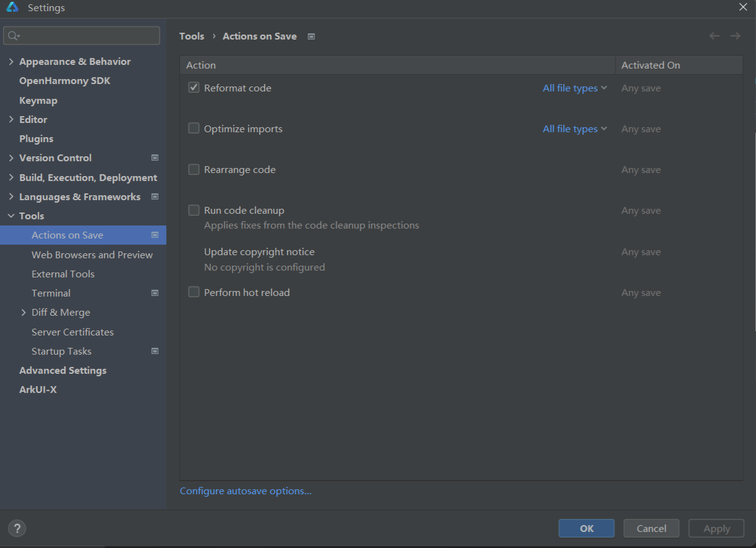Open help with the question mark button
Screen dimensions: 756x548
click(x=17, y=528)
